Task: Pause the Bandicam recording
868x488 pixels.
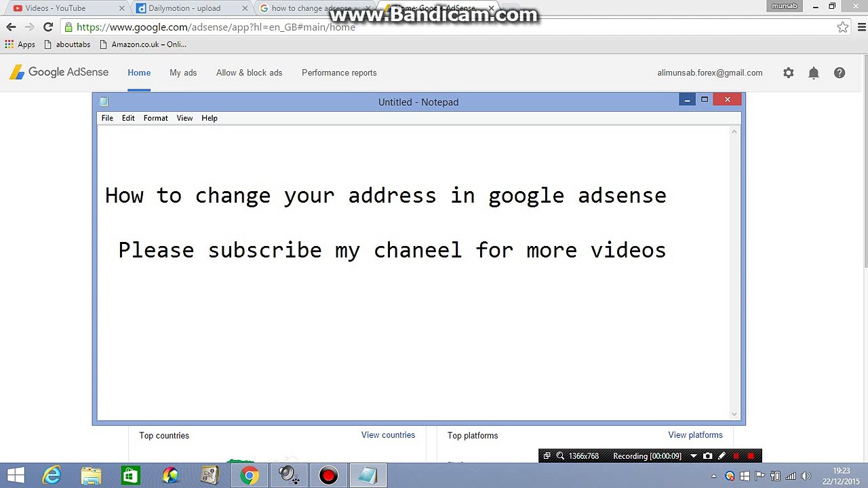Action: [x=736, y=456]
